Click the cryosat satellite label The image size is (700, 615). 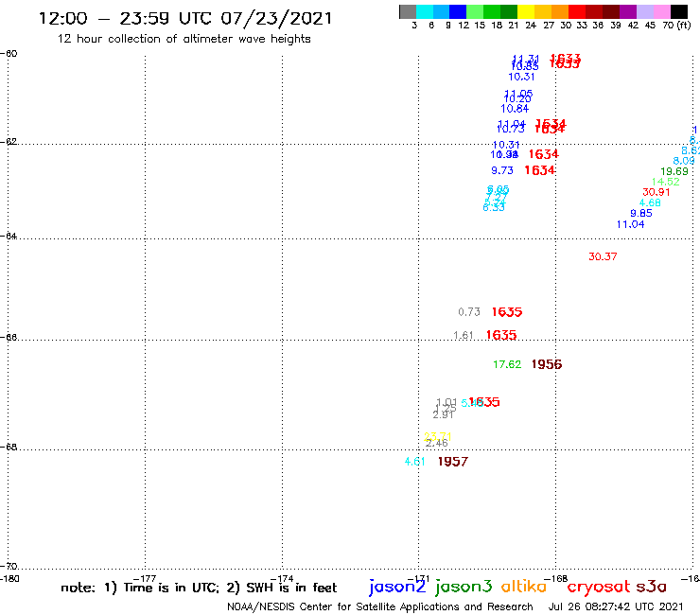point(599,587)
